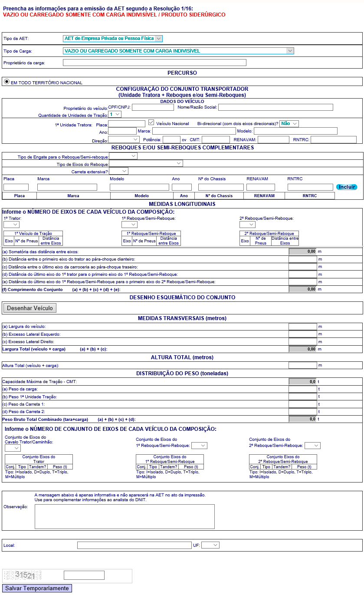The height and width of the screenshot is (595, 364).
Task: Click the captcha code input field
Action: tap(84, 575)
